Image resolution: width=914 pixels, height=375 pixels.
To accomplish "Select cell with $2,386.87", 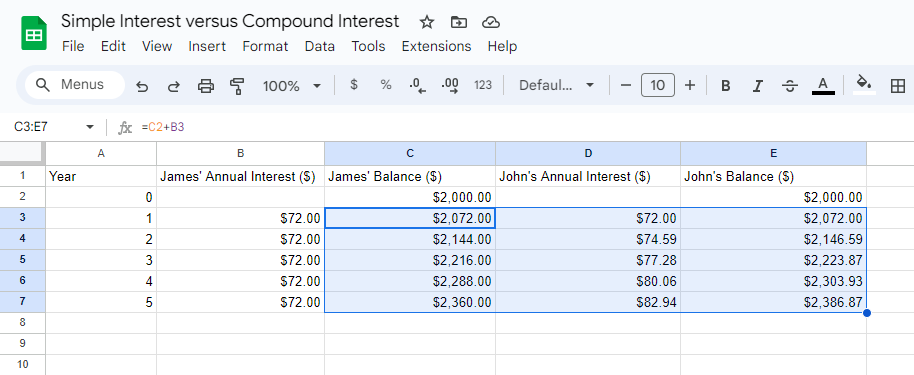I will click(773, 302).
